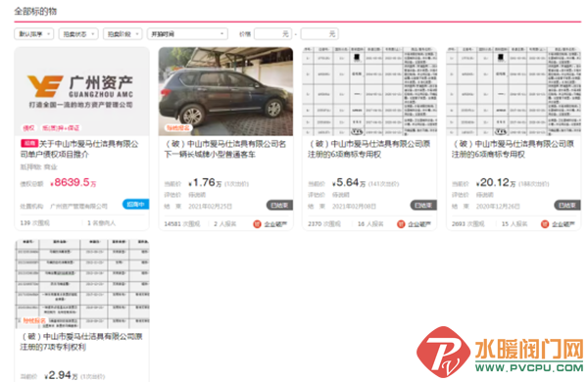The height and width of the screenshot is (382, 588).
Task: Click the blue 招商中 status badge
Action: pos(135,205)
